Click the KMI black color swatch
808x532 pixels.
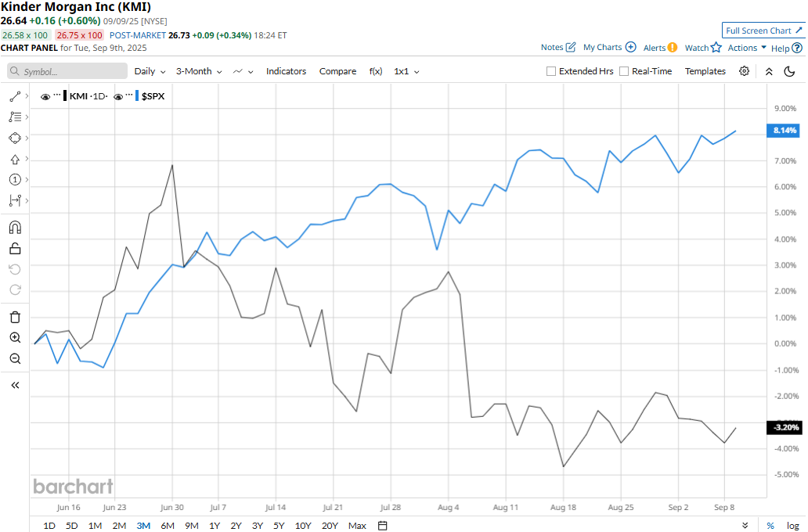tap(65, 95)
